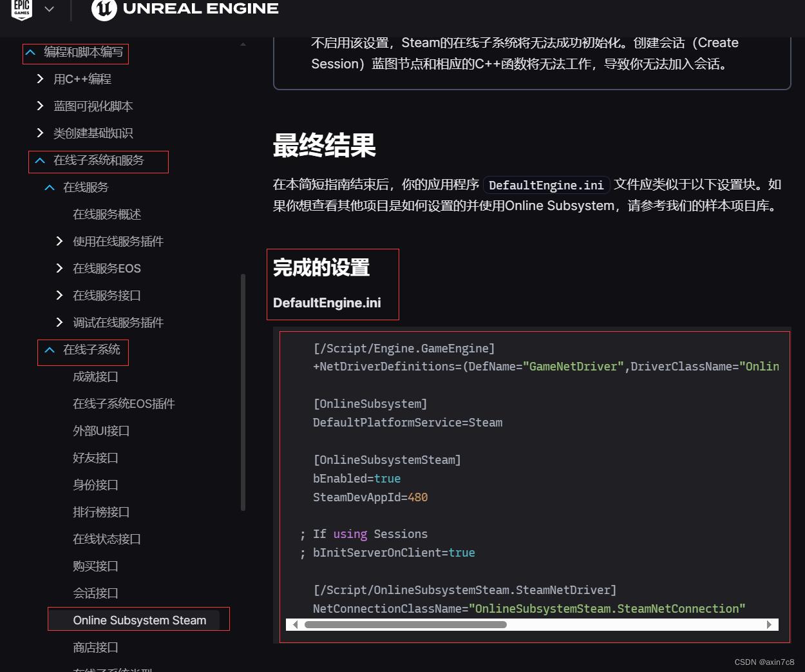Open the 在线服务接口 entry

(x=107, y=296)
